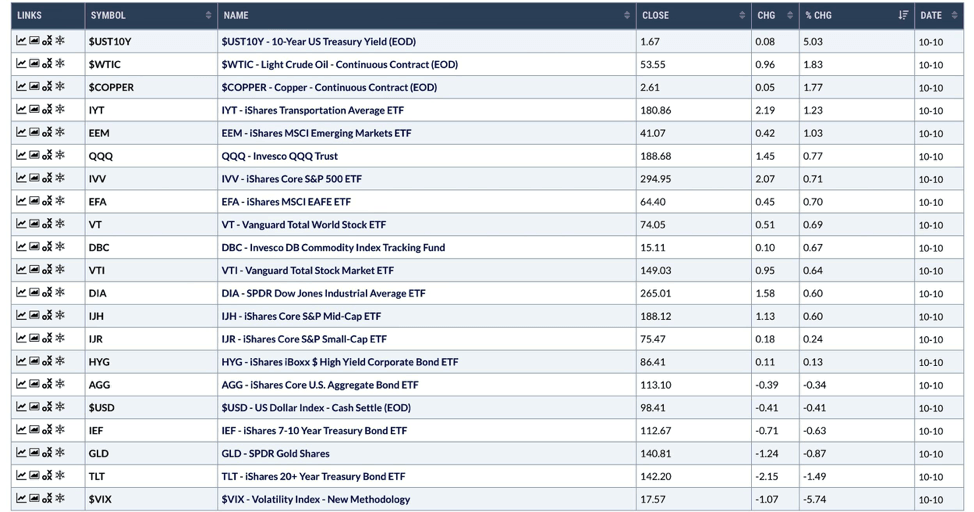The image size is (974, 512).
Task: Select date 10-10 in the GLD row
Action: pos(931,454)
